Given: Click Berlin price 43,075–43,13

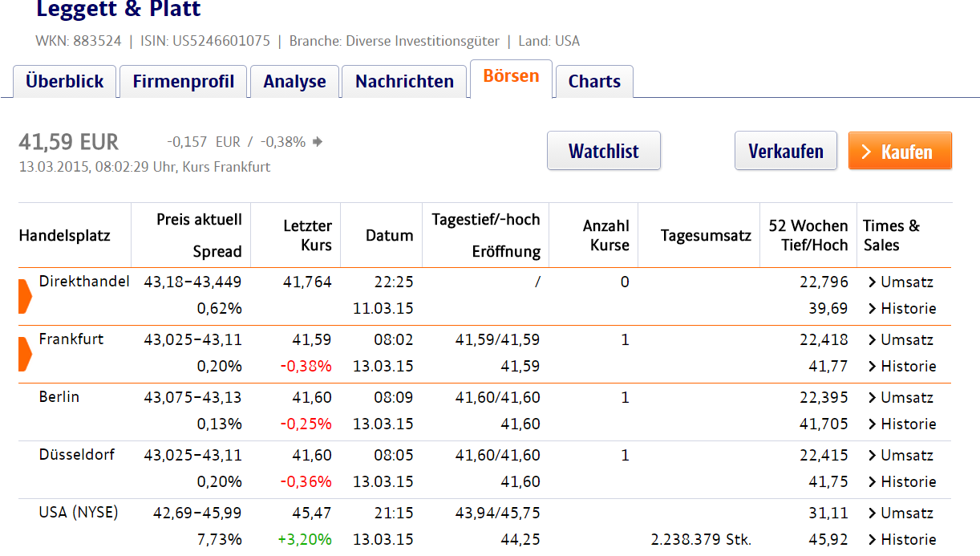Looking at the screenshot, I should (x=192, y=397).
